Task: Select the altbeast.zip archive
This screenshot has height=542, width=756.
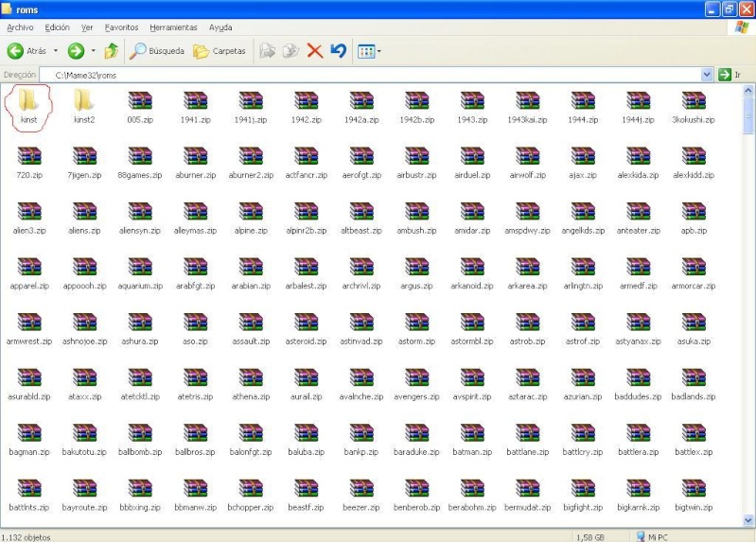Action: pyautogui.click(x=361, y=218)
